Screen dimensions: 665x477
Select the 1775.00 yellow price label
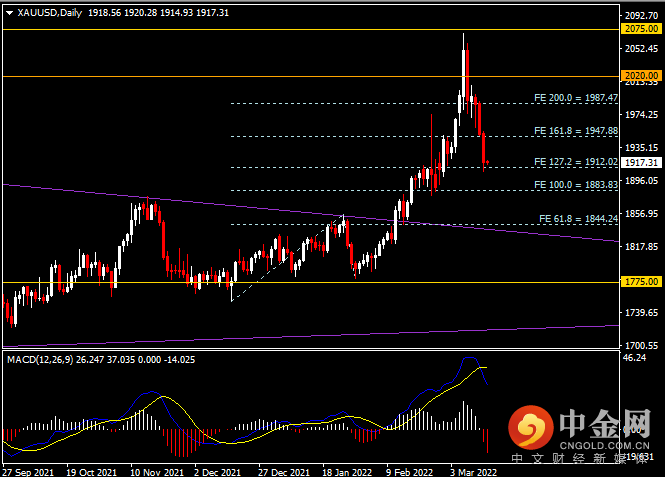642,282
